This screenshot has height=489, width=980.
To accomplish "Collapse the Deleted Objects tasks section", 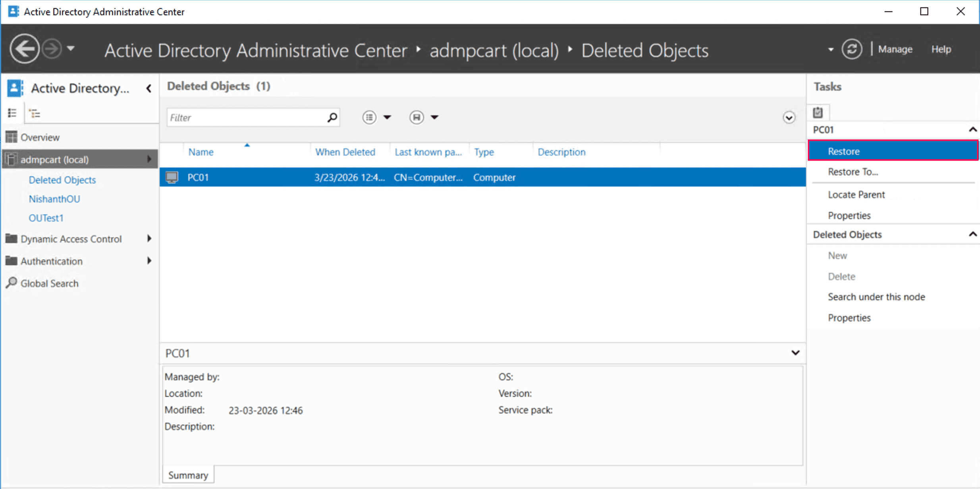I will [x=972, y=234].
